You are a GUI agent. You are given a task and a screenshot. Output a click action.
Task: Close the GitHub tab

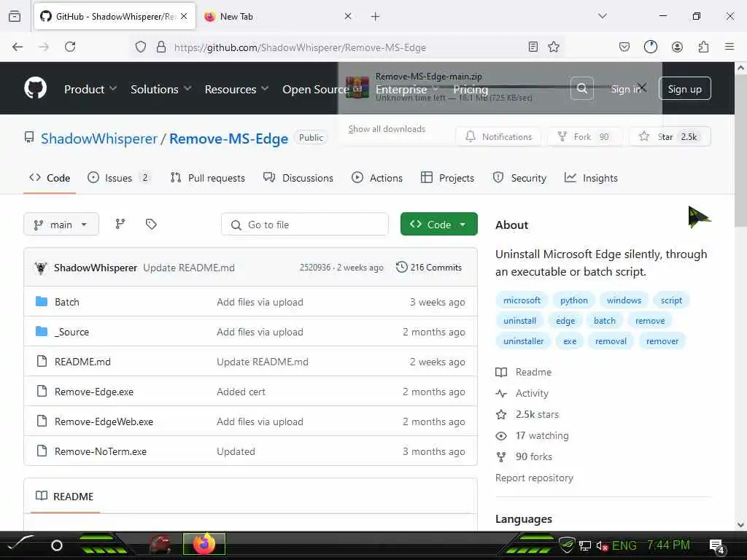(x=184, y=16)
